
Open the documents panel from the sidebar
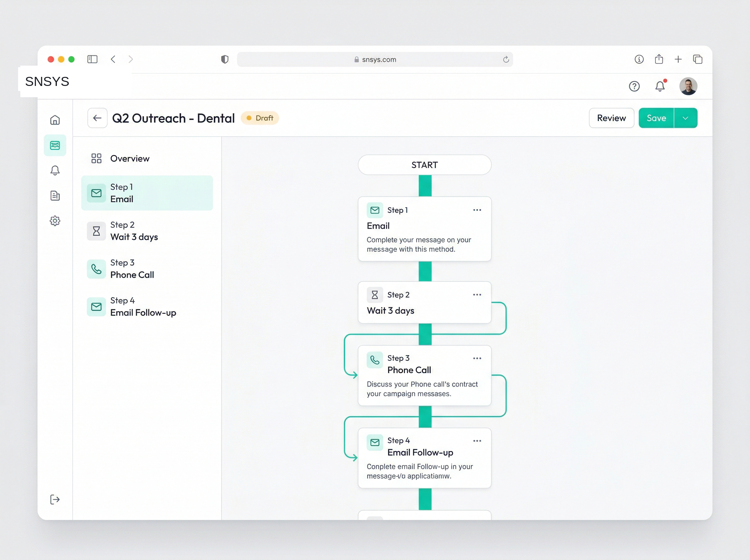pos(55,196)
